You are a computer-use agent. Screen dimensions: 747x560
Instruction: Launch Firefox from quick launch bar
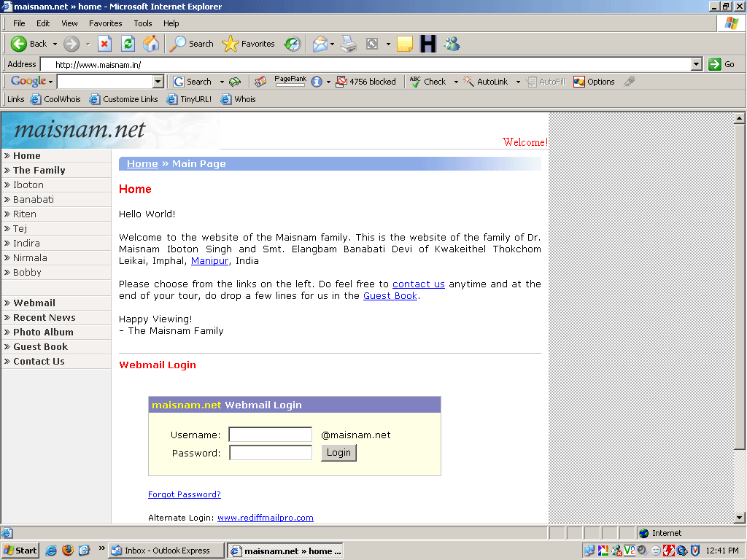tap(68, 551)
